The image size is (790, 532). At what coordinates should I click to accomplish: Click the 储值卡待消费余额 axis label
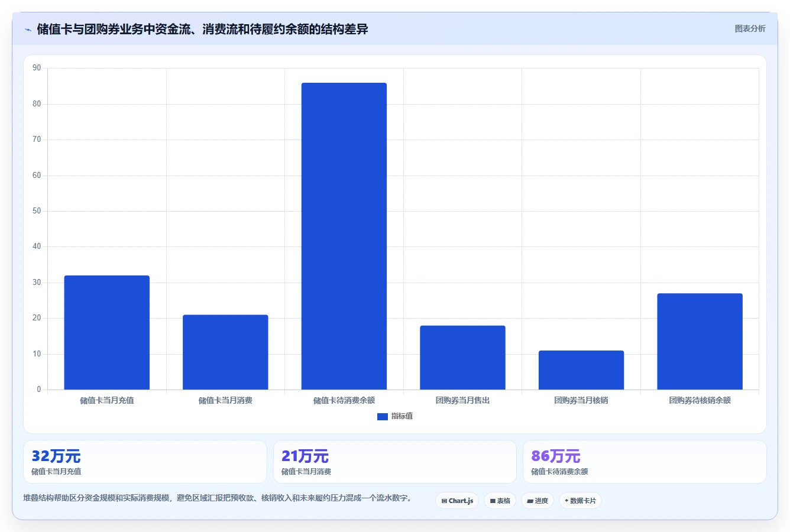pyautogui.click(x=344, y=400)
